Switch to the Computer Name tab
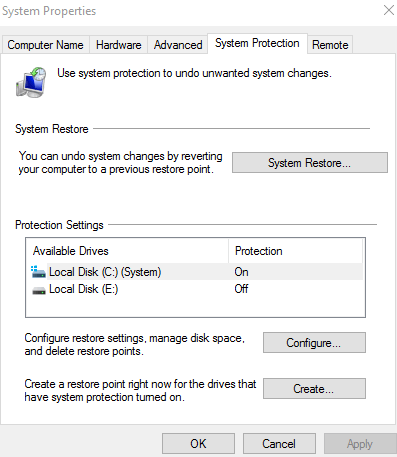Screen dimensions: 397x457 point(45,45)
